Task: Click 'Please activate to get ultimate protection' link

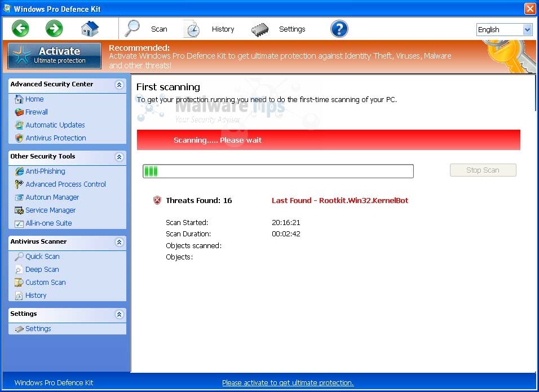Action: tap(288, 383)
